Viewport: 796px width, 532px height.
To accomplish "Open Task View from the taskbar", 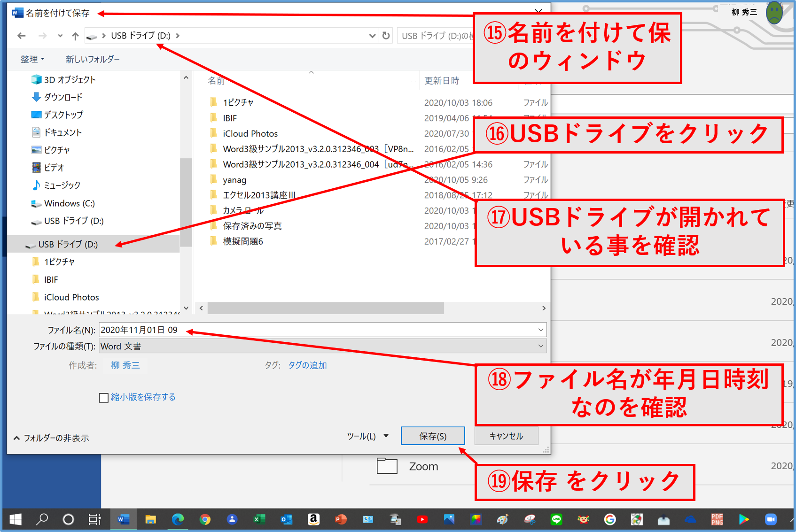I will [95, 519].
